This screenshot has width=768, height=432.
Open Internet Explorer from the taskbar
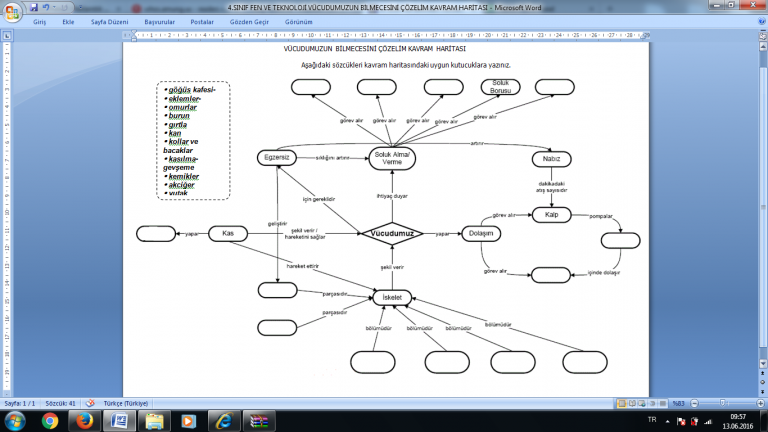222,421
